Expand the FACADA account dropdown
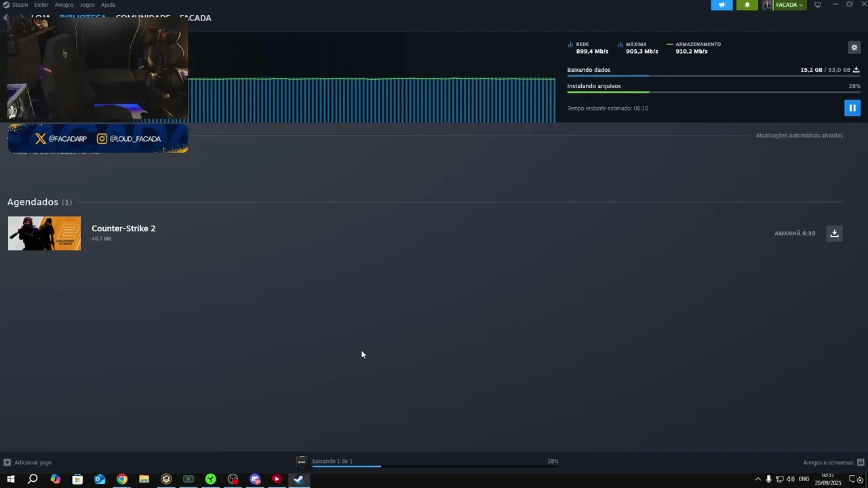The width and height of the screenshot is (868, 488). pyautogui.click(x=789, y=5)
